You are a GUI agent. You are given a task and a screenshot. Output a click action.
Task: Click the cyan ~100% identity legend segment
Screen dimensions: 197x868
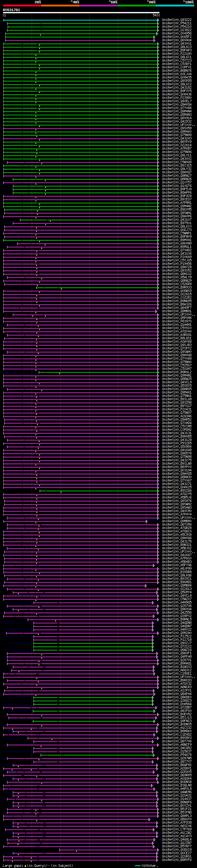(175, 6)
